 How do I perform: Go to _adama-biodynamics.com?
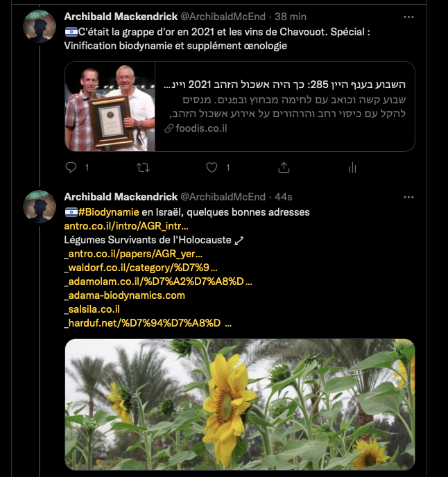tap(125, 295)
